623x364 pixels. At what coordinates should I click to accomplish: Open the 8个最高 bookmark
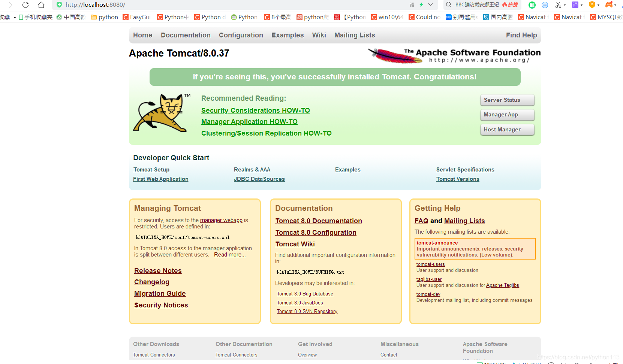pyautogui.click(x=277, y=17)
